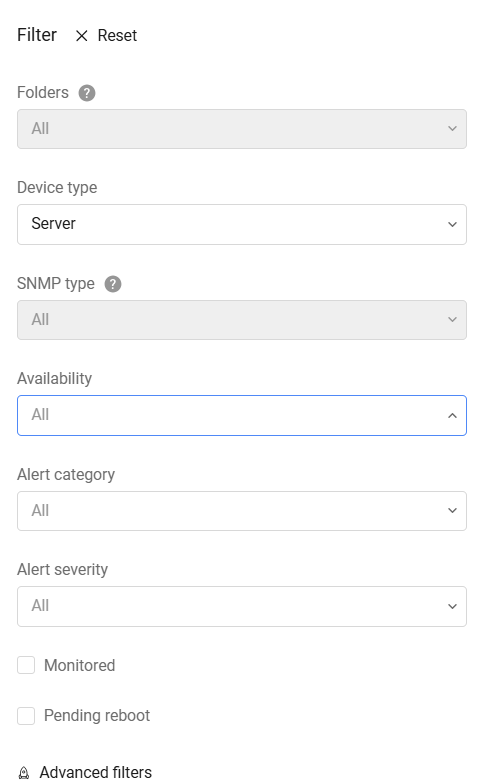The image size is (491, 782).
Task: Click the greyed-out Folders dropdown
Action: pyautogui.click(x=242, y=129)
